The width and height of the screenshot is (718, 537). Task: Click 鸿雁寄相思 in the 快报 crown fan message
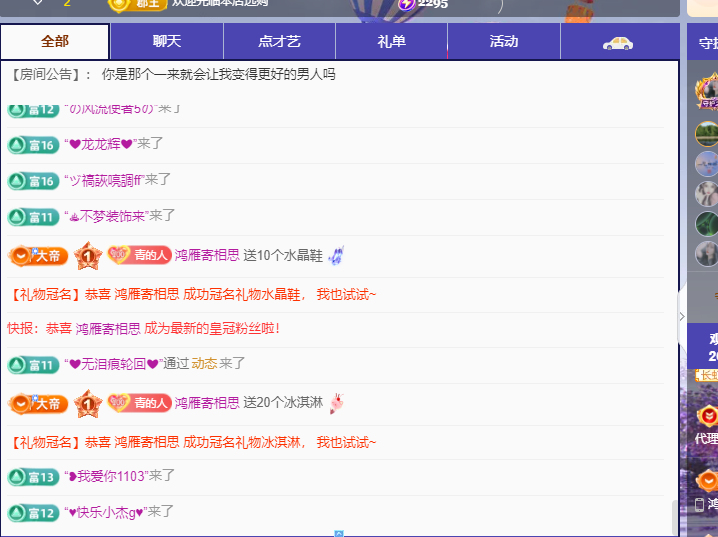pyautogui.click(x=108, y=329)
